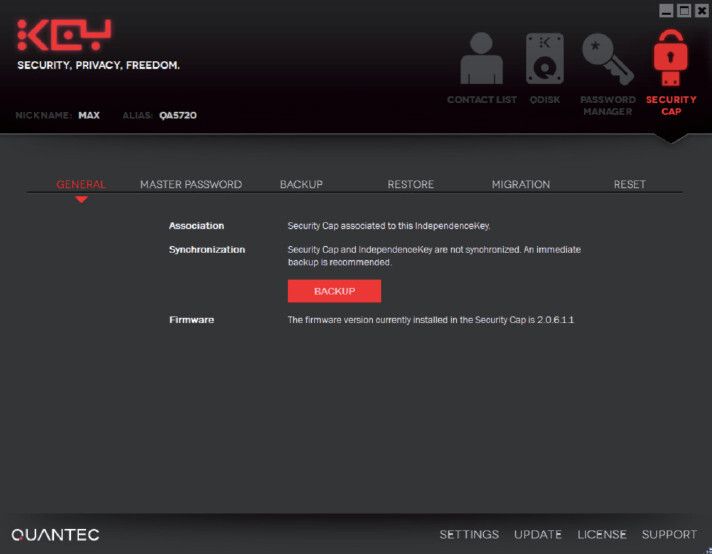The height and width of the screenshot is (554, 712).
Task: Go to the Migration tab
Action: pos(521,184)
